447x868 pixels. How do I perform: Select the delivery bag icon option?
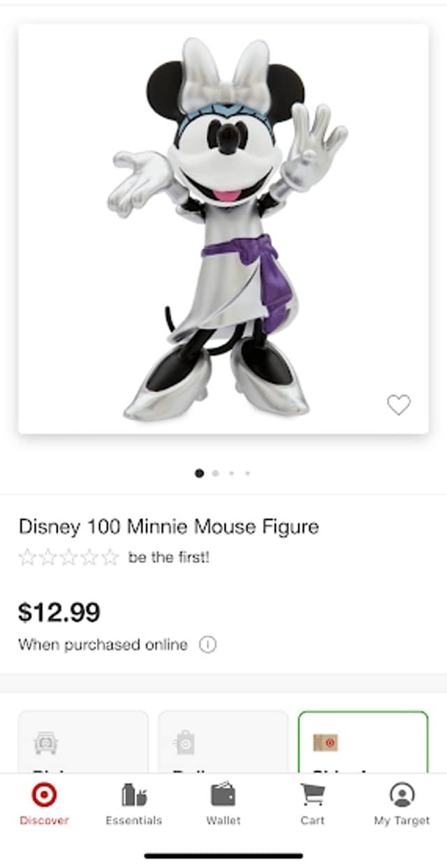[x=185, y=744]
